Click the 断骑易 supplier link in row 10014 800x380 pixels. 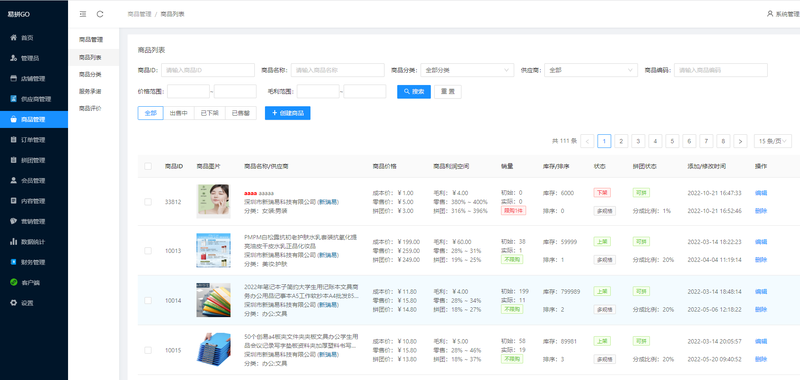[328, 305]
